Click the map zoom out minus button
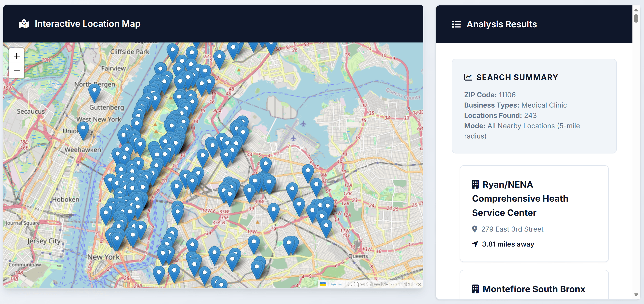The image size is (644, 304). click(x=16, y=71)
